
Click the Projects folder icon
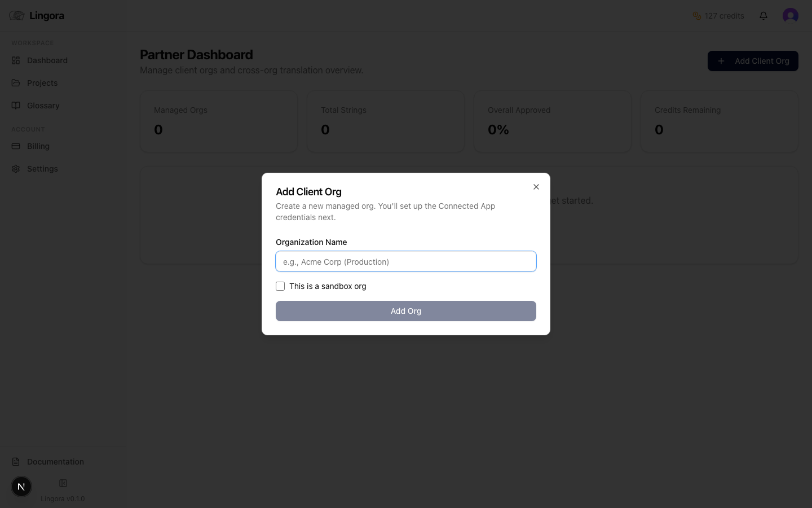point(16,82)
